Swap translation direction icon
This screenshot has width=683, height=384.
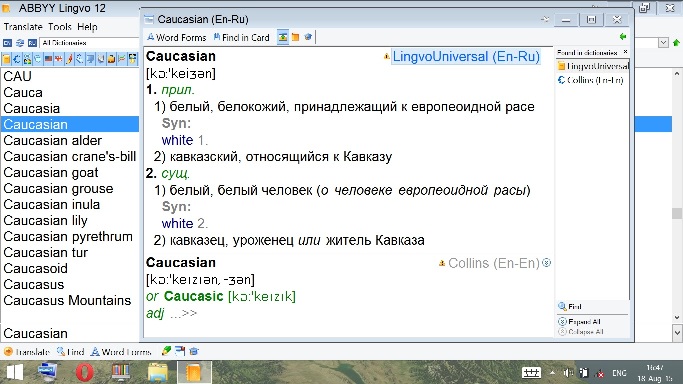coord(20,43)
